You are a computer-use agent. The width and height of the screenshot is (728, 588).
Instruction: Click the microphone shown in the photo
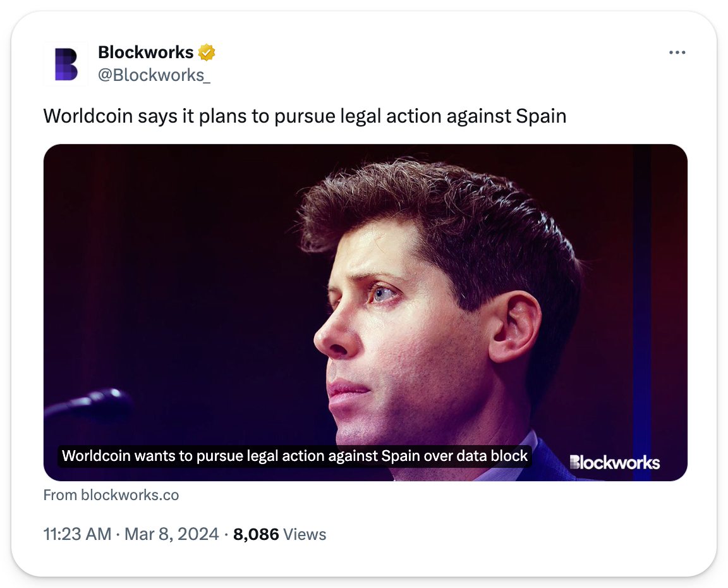88,405
